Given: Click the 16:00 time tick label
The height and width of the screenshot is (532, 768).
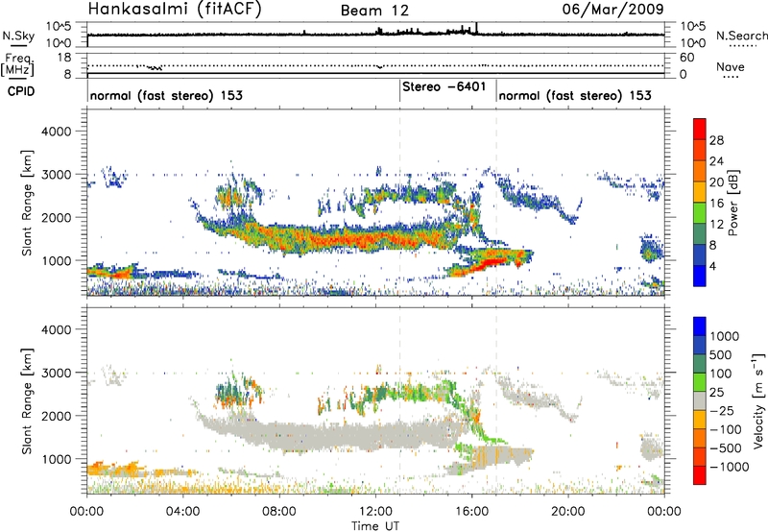Looking at the screenshot, I should pos(471,512).
